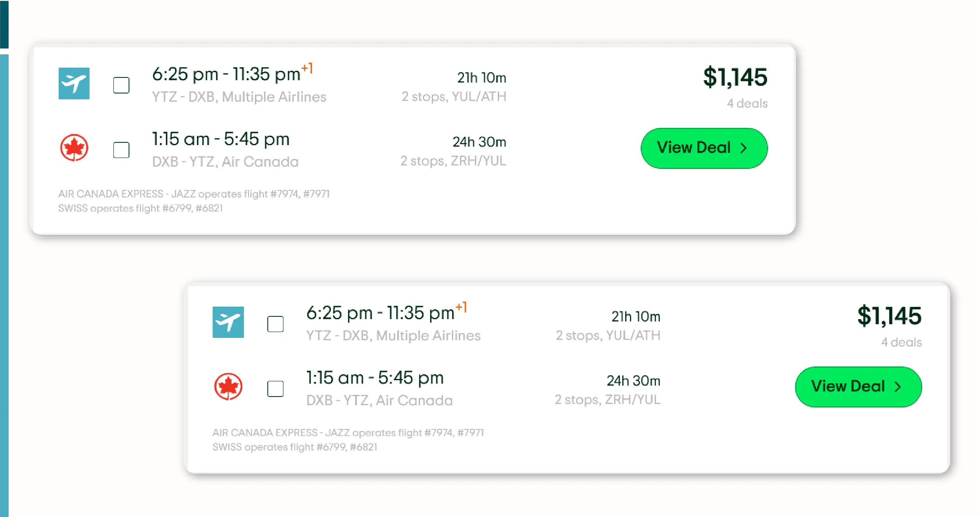The image size is (980, 517).
Task: Tick the DXB - YTZ checkbox in second result
Action: coord(275,389)
